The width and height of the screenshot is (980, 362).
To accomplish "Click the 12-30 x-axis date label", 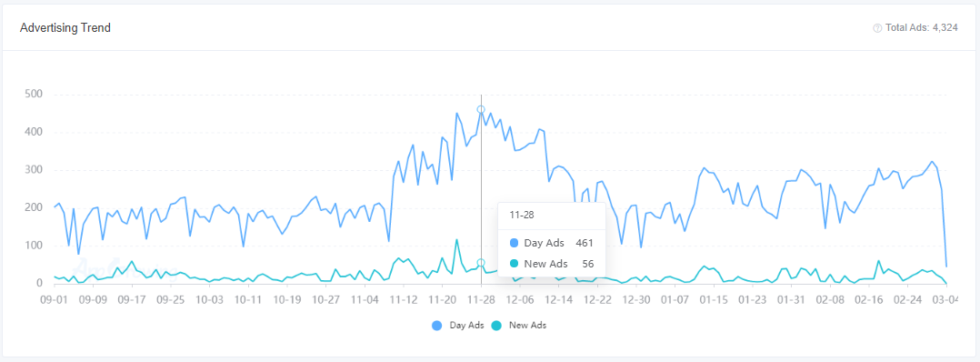I will click(x=635, y=299).
